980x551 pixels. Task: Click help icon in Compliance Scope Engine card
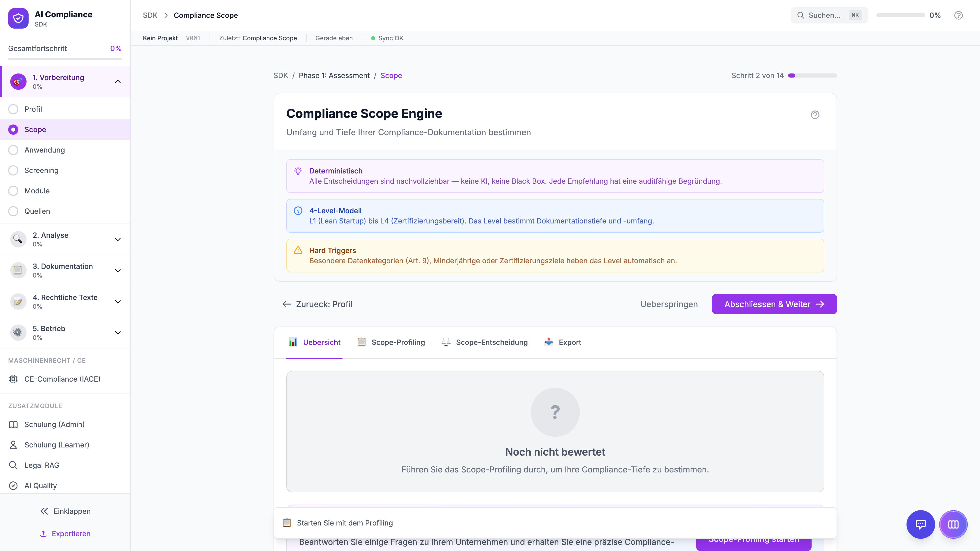[815, 115]
